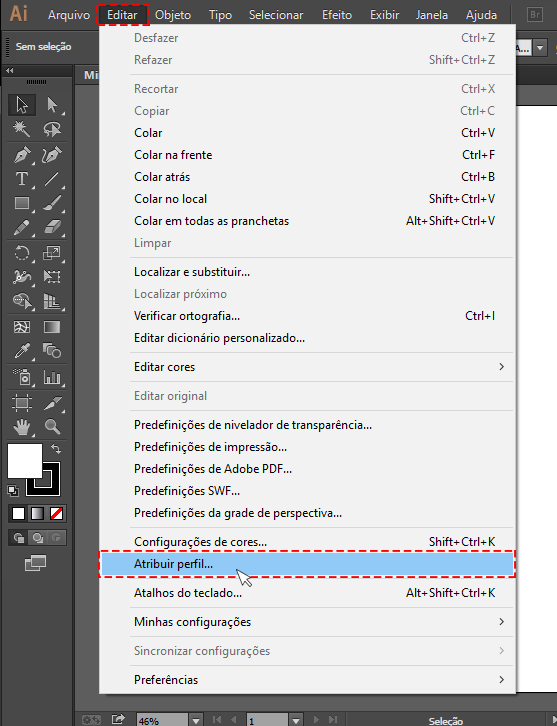Image resolution: width=557 pixels, height=726 pixels.
Task: Open the Objeto menu
Action: click(x=173, y=15)
